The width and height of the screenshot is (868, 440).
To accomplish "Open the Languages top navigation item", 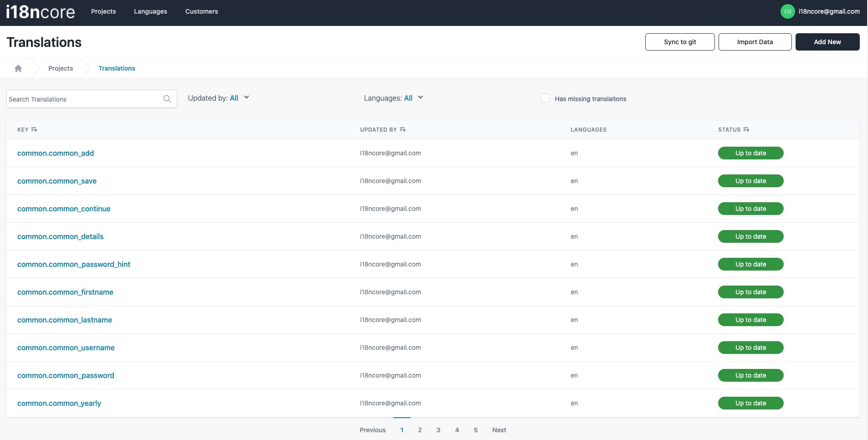I will click(150, 11).
